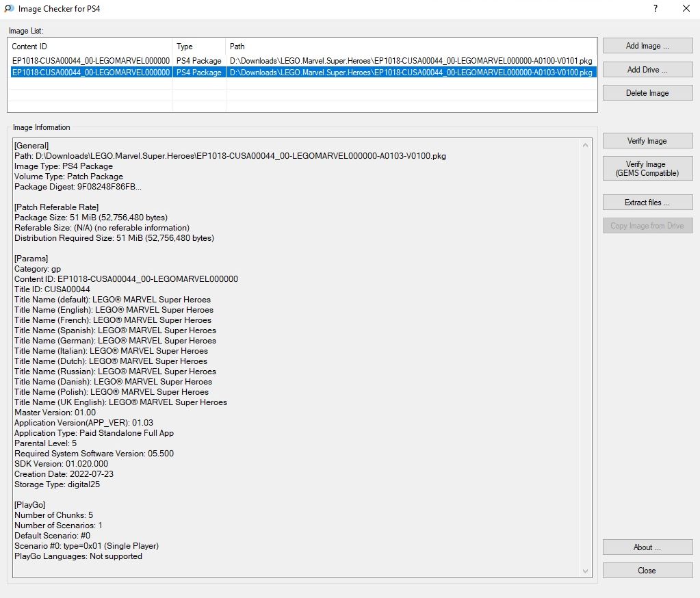Click the help question mark icon
The width and height of the screenshot is (700, 598).
coord(656,8)
